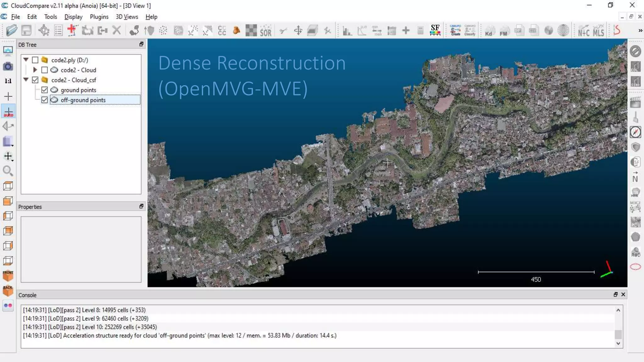Click the Delete X toolbar icon

point(117,30)
